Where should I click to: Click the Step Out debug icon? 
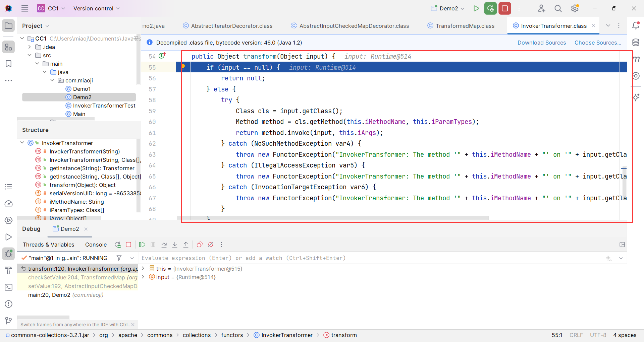click(x=186, y=245)
